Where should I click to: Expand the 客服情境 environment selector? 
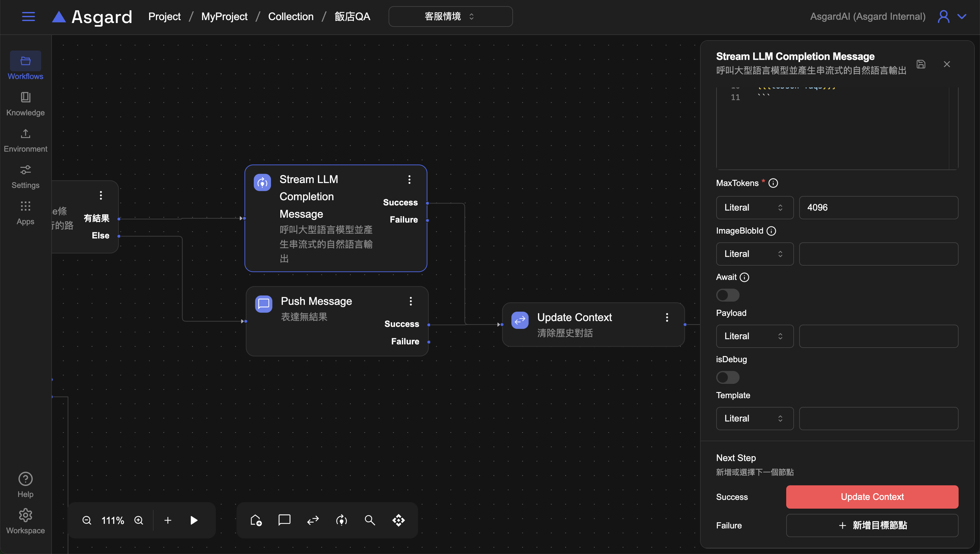click(450, 17)
